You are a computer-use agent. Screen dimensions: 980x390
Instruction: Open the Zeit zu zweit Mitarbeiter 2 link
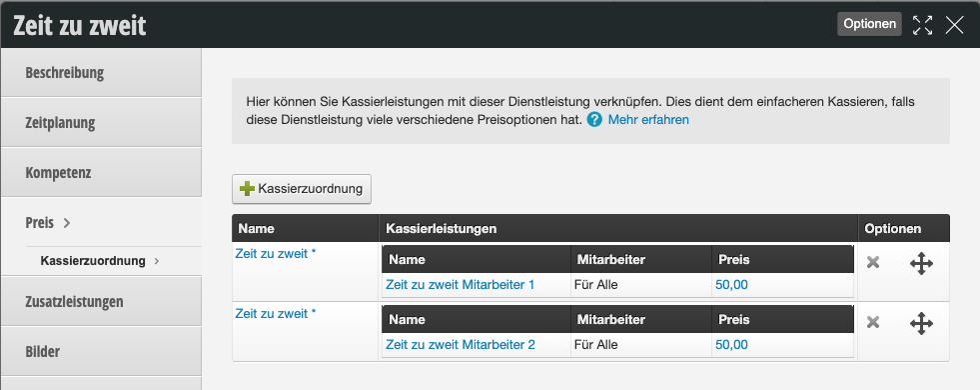coord(460,345)
